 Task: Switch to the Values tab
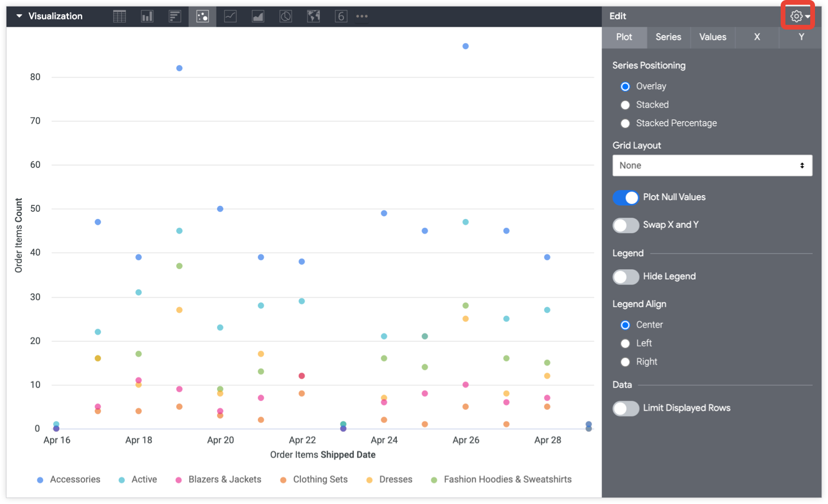(x=713, y=37)
